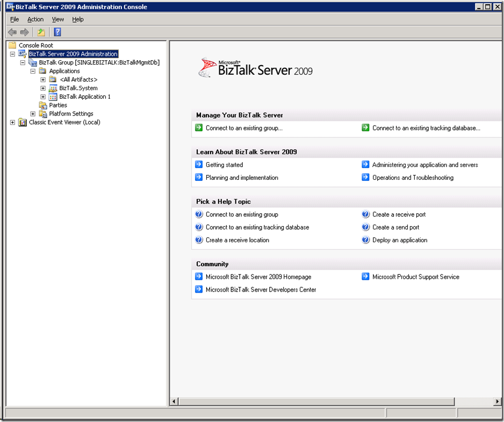This screenshot has height=422, width=504.
Task: Click help icon beside Create a receive port
Action: click(x=365, y=214)
